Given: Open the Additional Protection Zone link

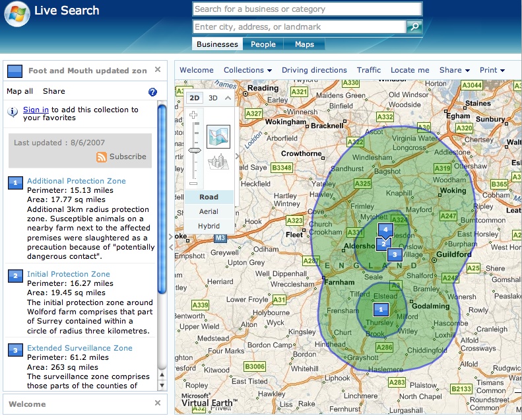Looking at the screenshot, I should click(76, 181).
